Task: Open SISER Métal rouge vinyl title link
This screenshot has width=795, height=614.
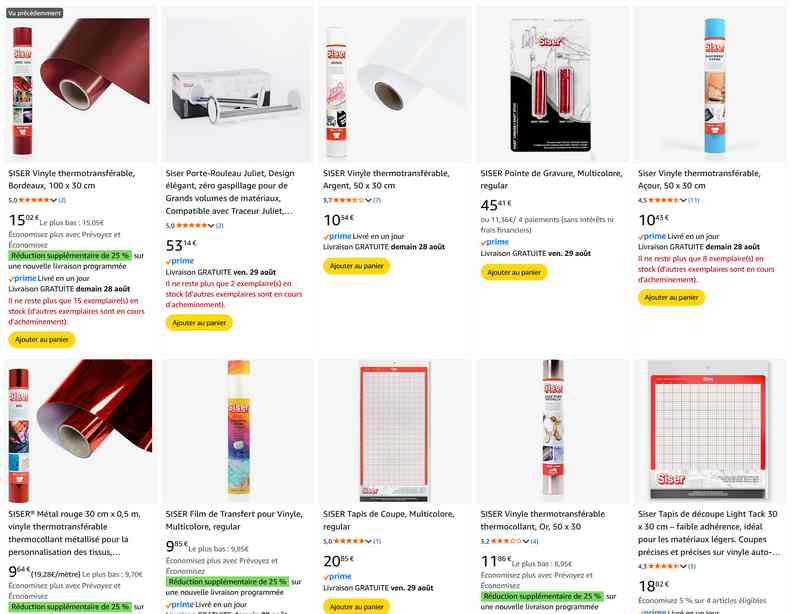Action: (x=74, y=533)
